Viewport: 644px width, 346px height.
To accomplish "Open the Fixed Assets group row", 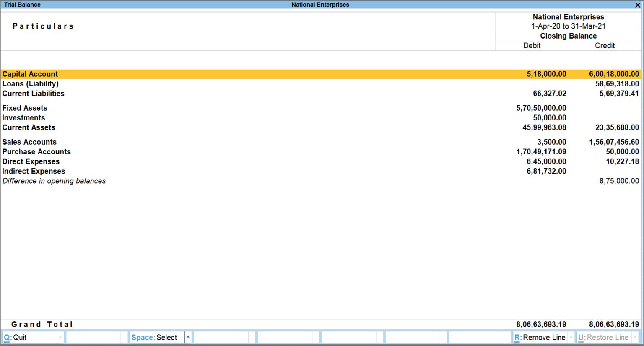I will click(x=24, y=108).
